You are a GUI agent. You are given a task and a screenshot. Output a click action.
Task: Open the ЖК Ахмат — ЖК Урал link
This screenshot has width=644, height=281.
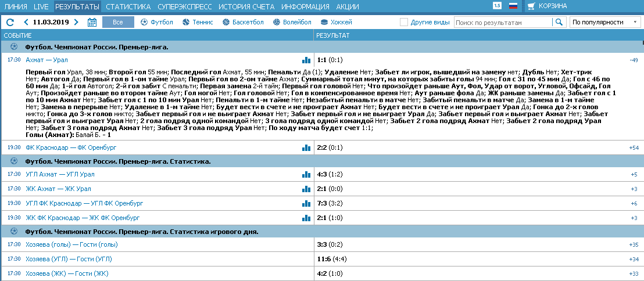coord(58,189)
